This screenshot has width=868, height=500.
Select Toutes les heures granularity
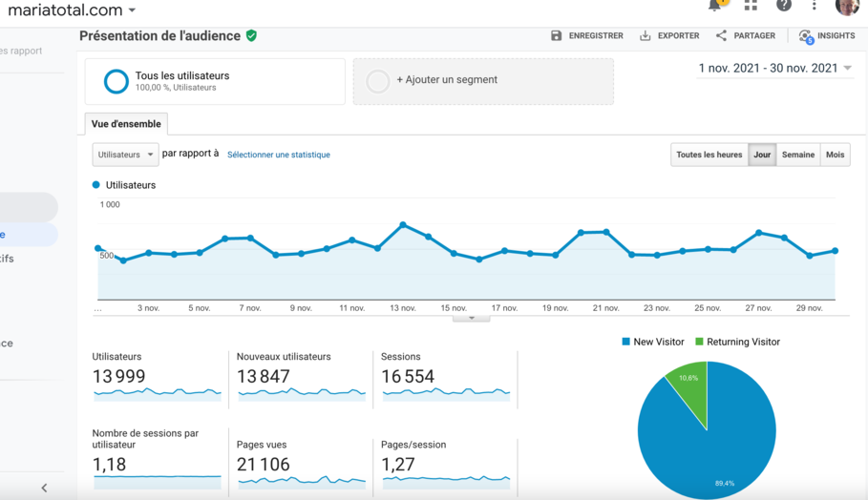click(x=709, y=155)
